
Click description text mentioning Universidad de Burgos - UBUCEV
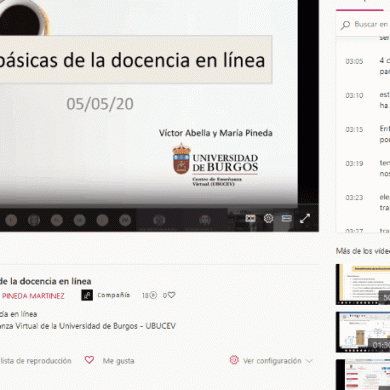click(88, 326)
